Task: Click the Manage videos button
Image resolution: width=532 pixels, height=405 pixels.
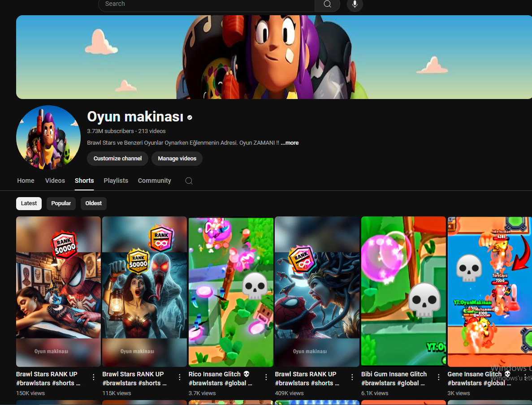Action: pyautogui.click(x=177, y=159)
